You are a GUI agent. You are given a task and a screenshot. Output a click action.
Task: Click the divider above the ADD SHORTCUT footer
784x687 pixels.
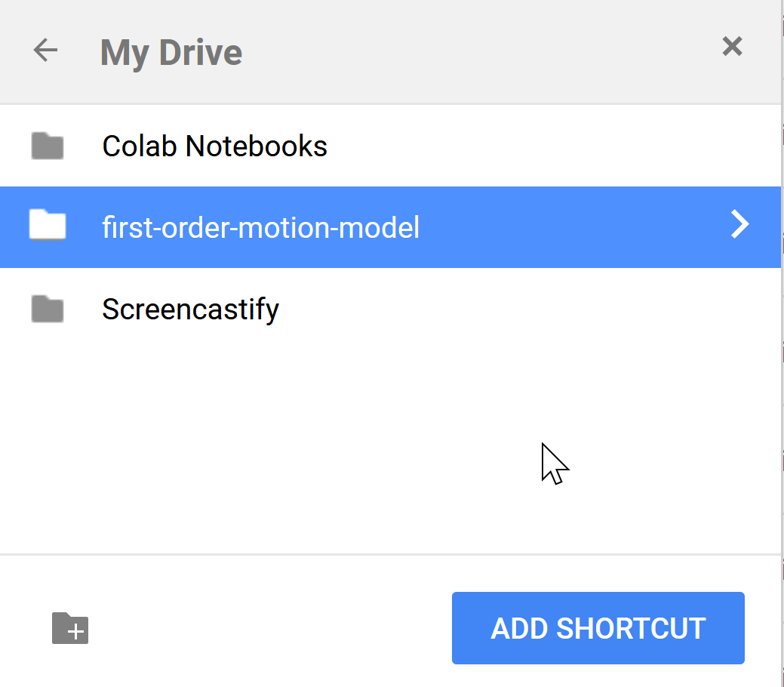tap(391, 554)
